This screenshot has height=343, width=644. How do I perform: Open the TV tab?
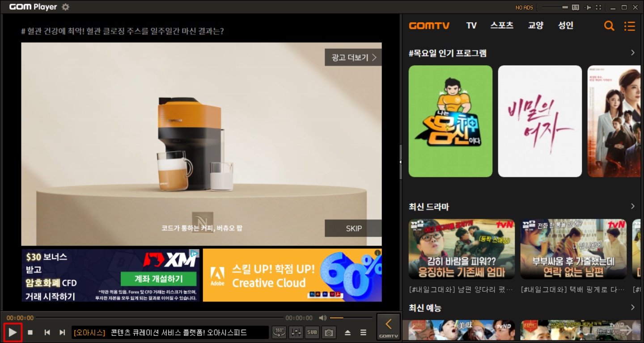point(471,26)
